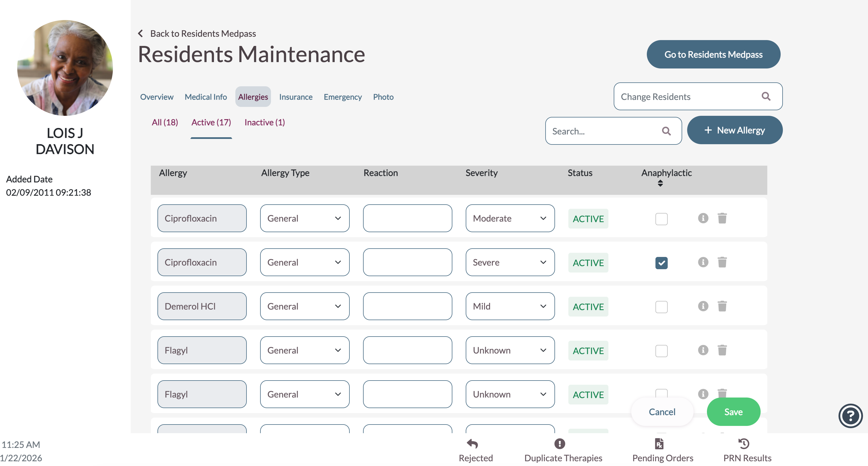Check Anaphylactic box for Demerol HCl

point(661,307)
